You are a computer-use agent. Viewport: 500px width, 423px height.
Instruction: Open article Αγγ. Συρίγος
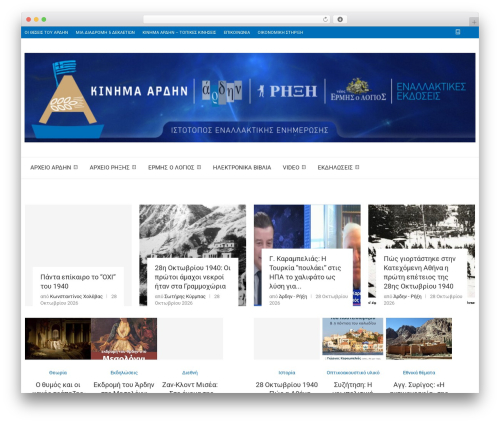(x=419, y=388)
